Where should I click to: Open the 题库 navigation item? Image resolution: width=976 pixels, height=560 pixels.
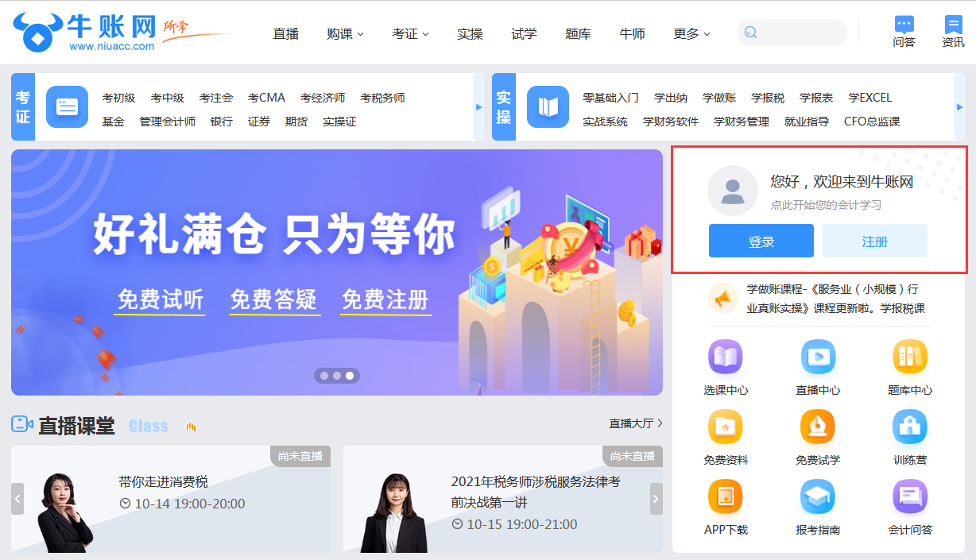pyautogui.click(x=578, y=33)
